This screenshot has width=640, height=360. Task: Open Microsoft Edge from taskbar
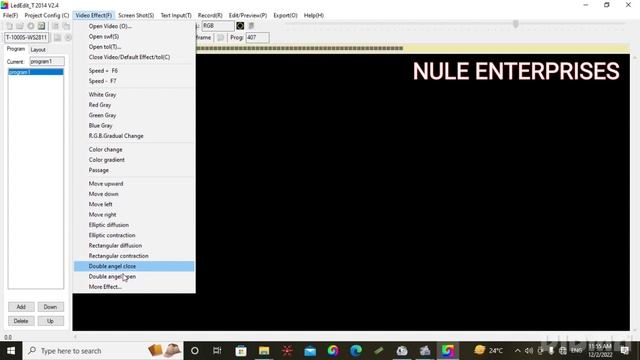(x=356, y=351)
